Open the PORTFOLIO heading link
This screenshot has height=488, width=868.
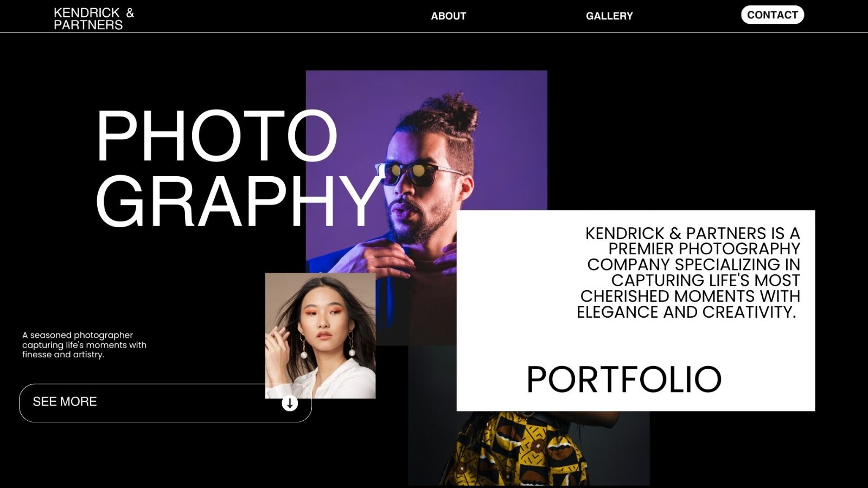click(624, 379)
